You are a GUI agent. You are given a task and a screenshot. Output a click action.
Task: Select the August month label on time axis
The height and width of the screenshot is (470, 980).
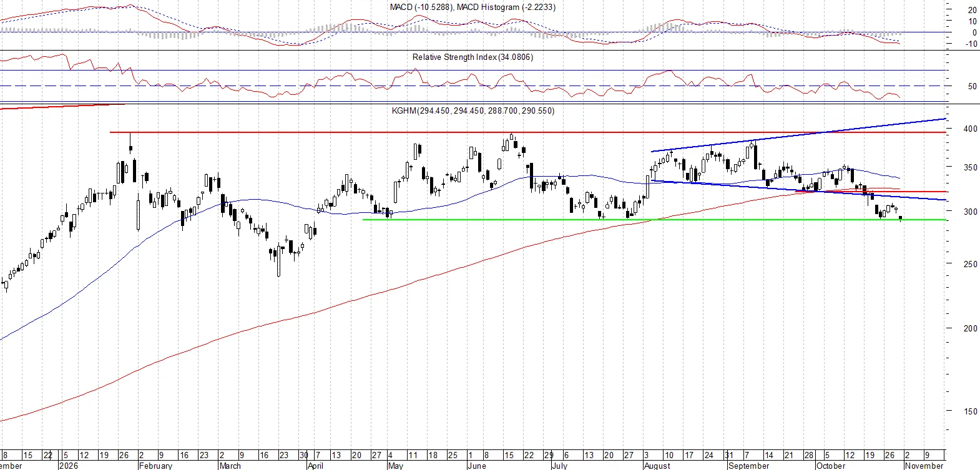pyautogui.click(x=657, y=466)
